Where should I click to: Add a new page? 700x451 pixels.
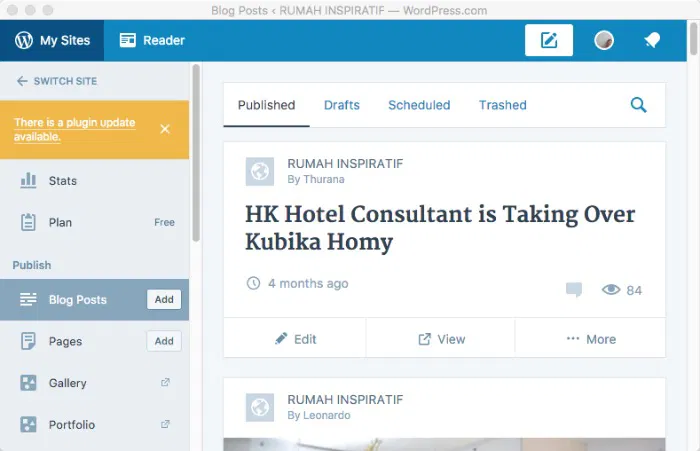(164, 341)
